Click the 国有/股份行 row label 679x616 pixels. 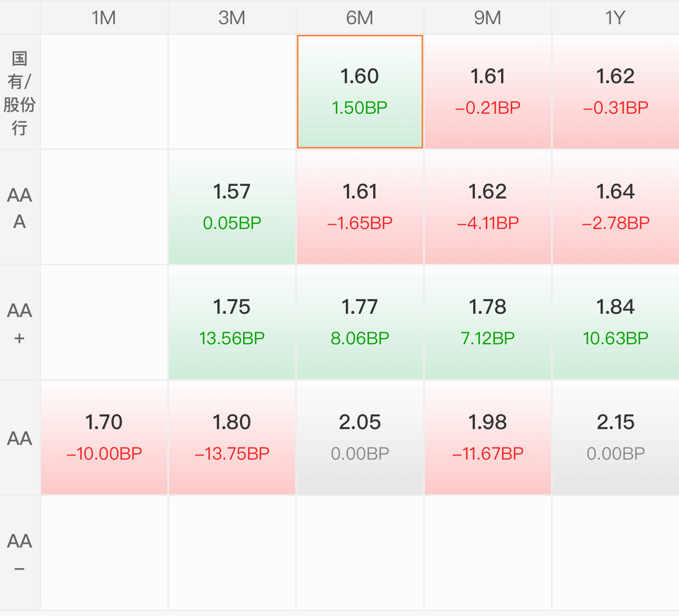[19, 92]
